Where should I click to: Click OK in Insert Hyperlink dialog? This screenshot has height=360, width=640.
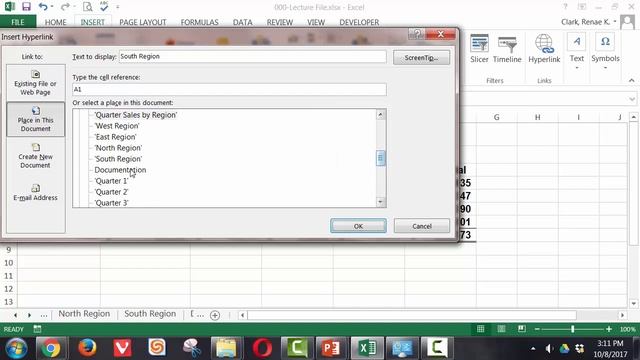(x=358, y=226)
